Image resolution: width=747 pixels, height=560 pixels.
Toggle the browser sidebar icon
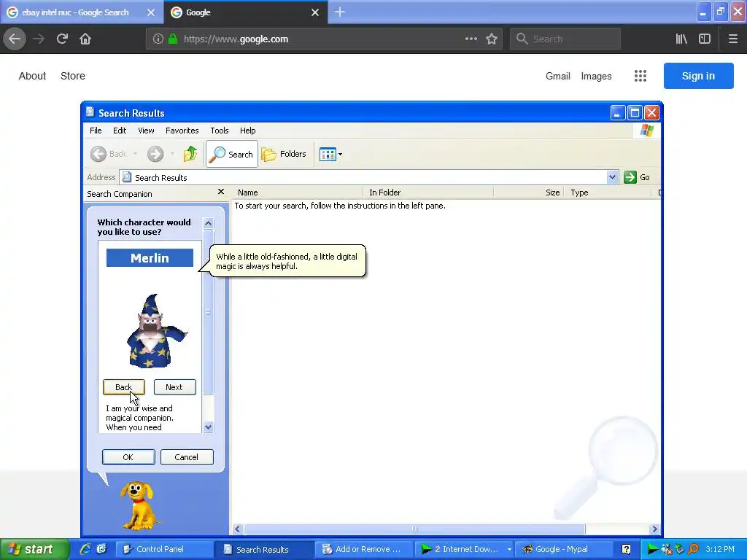coord(705,39)
